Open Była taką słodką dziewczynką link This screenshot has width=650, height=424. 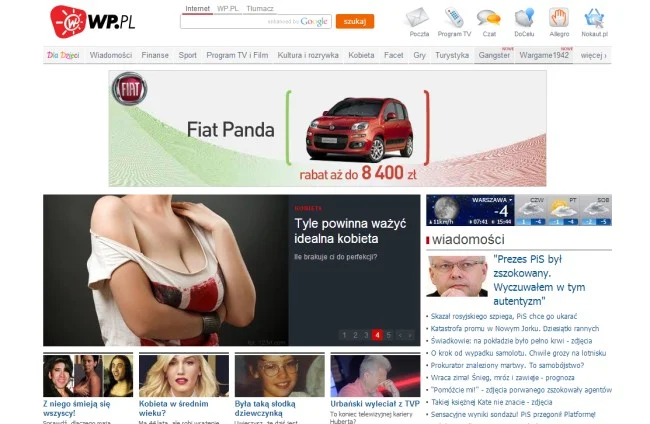pyautogui.click(x=265, y=408)
